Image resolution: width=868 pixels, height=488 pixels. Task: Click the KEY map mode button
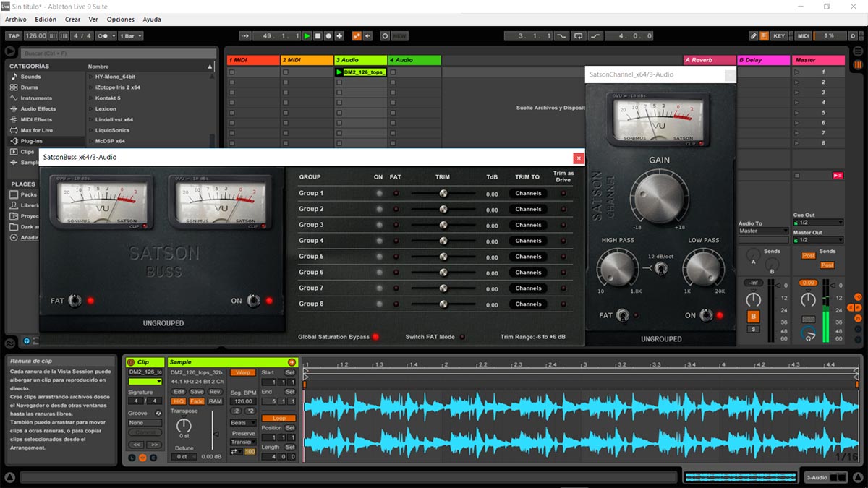coord(779,35)
